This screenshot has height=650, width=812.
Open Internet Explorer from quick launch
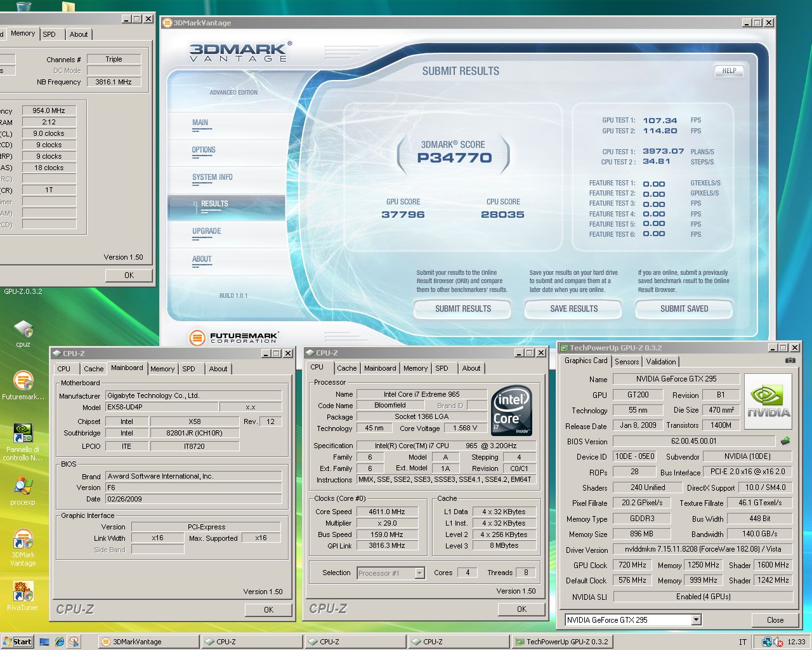point(60,642)
